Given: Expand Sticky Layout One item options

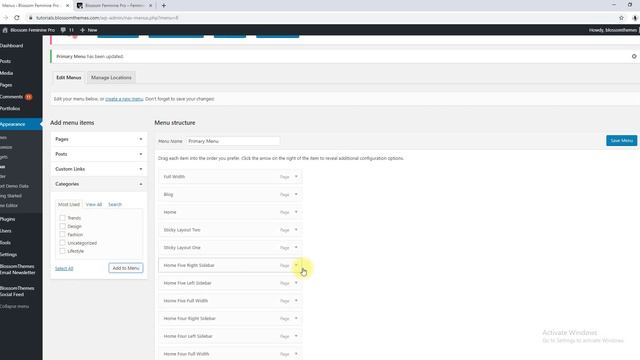Looking at the screenshot, I should pos(296,247).
